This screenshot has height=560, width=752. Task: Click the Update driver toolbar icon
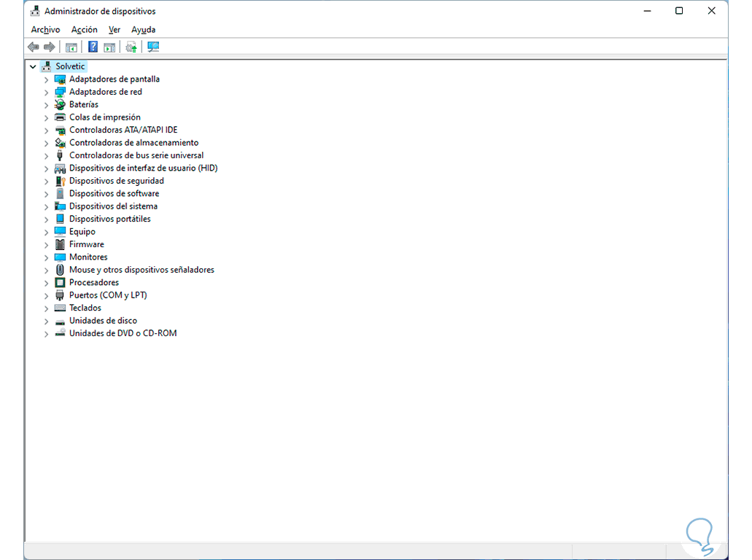(x=131, y=47)
